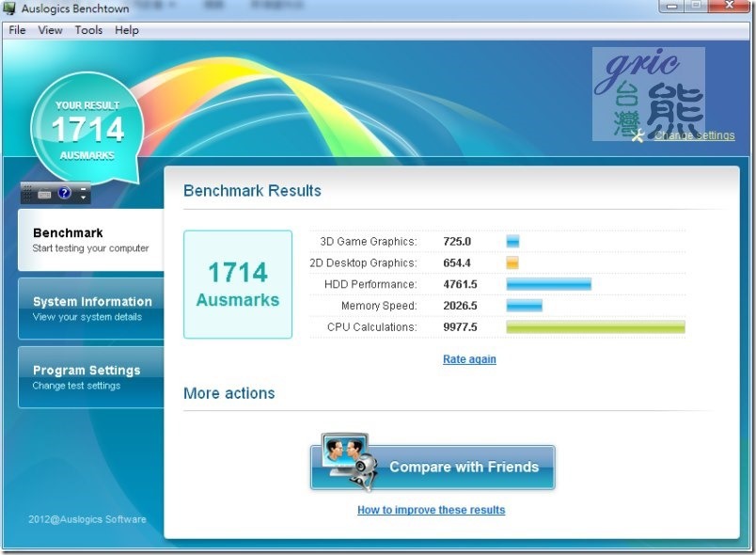Click the YOUR RESULT 1714 bubble
The width and height of the screenshot is (756, 555).
pyautogui.click(x=87, y=129)
